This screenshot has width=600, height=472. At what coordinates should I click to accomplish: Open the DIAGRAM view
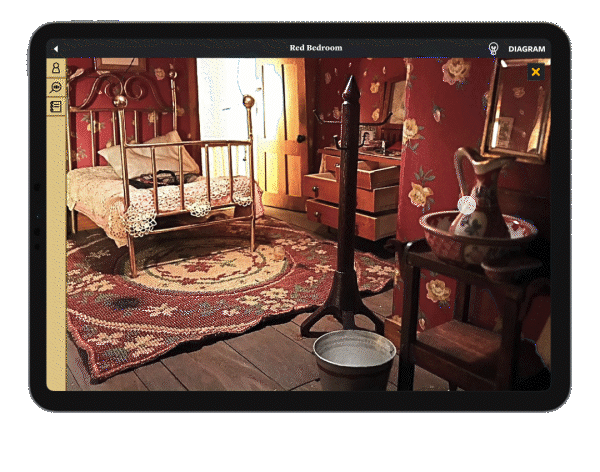coord(527,49)
